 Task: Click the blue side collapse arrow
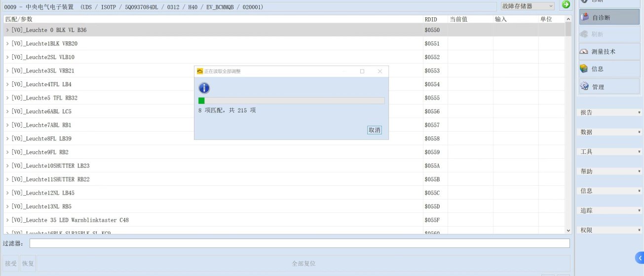click(x=640, y=257)
